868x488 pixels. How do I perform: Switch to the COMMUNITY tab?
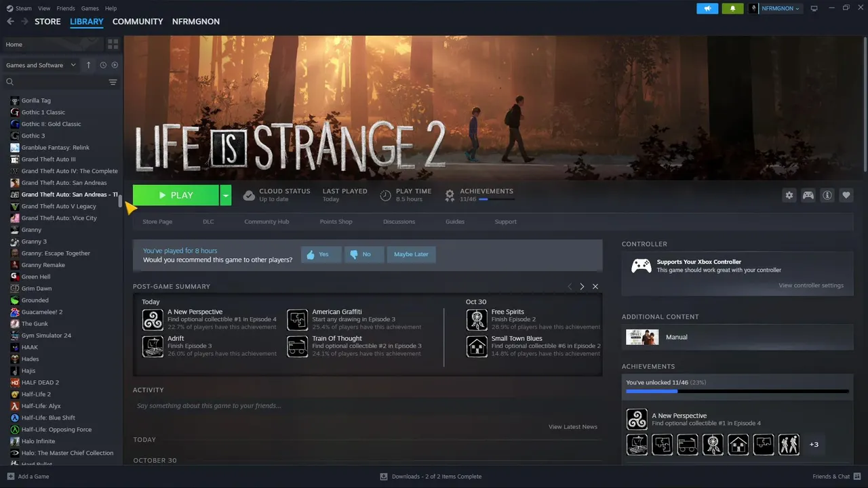(x=138, y=22)
